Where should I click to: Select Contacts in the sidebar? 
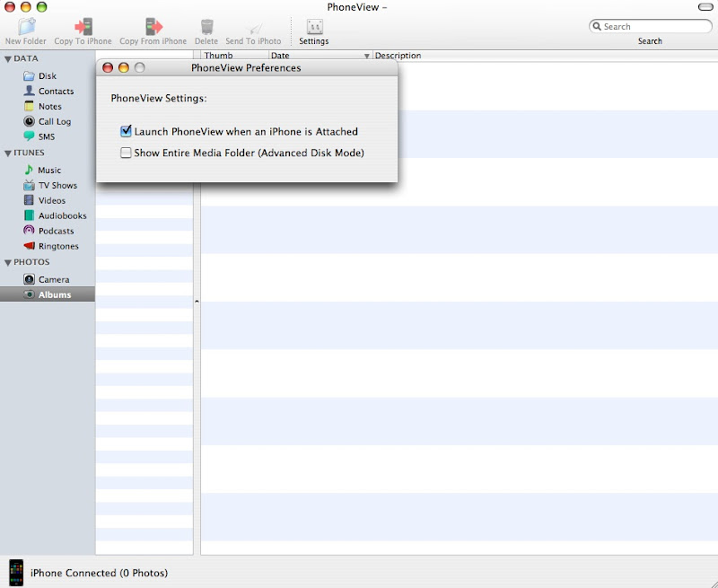pyautogui.click(x=56, y=92)
